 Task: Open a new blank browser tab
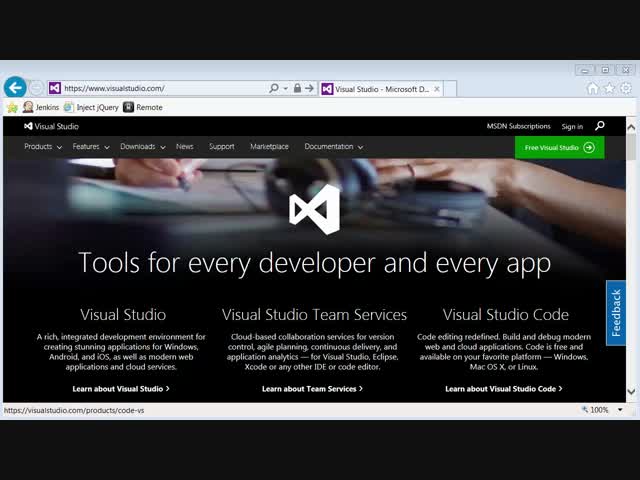[450, 89]
